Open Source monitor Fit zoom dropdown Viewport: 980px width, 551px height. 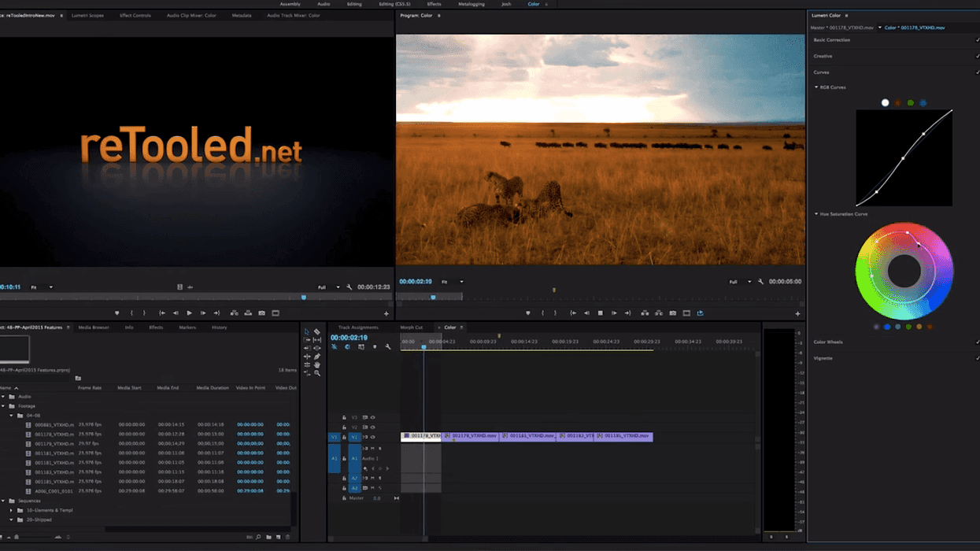pyautogui.click(x=42, y=287)
